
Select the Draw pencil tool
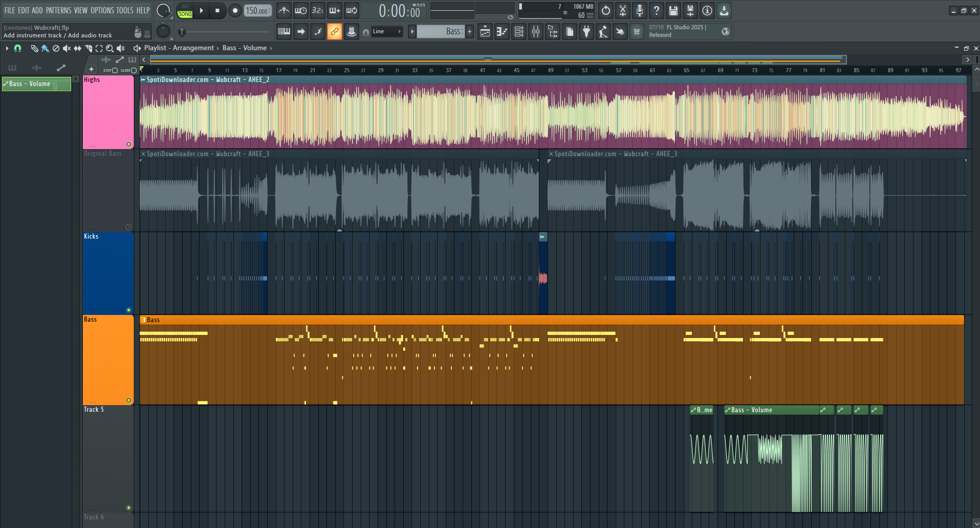pos(34,48)
